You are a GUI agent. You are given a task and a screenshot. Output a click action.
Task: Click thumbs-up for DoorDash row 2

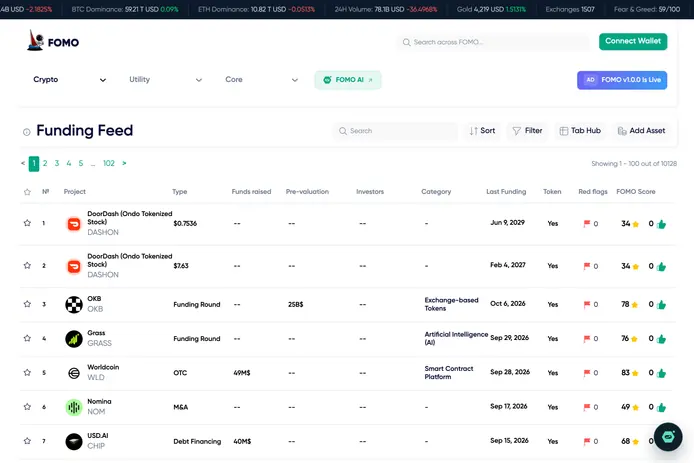pos(662,266)
